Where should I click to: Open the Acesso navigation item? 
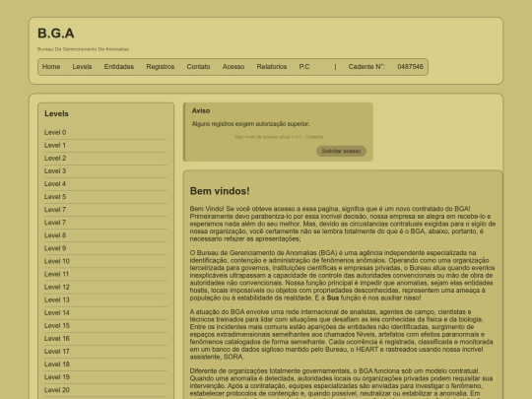coord(233,67)
